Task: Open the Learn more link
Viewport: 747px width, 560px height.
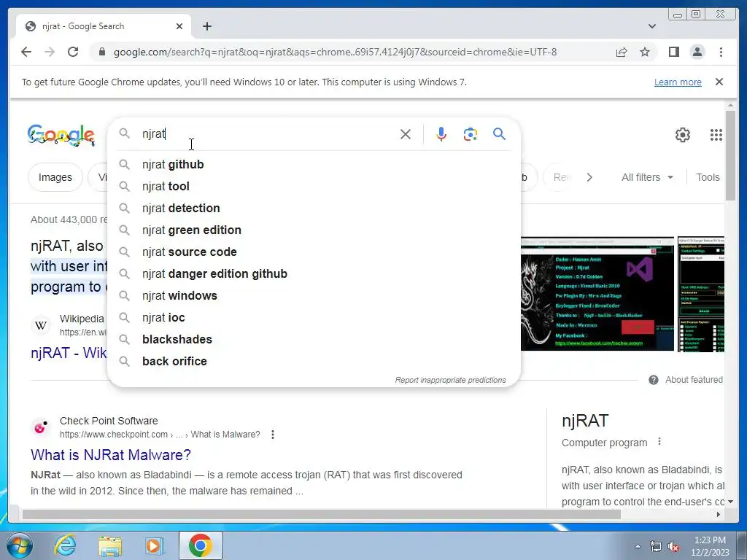Action: (678, 82)
